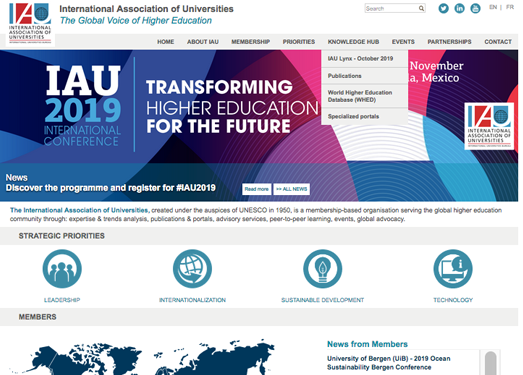
Task: Go to the CONTACT page
Action: [x=498, y=42]
